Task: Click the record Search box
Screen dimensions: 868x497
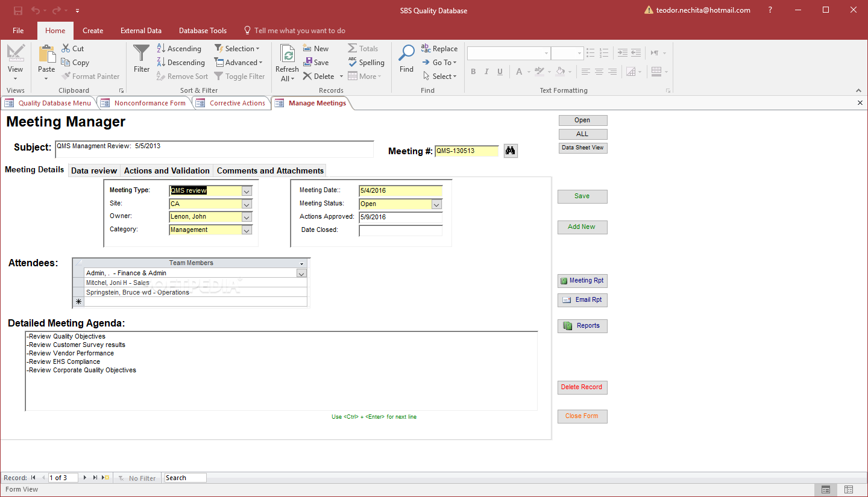Action: pos(186,478)
